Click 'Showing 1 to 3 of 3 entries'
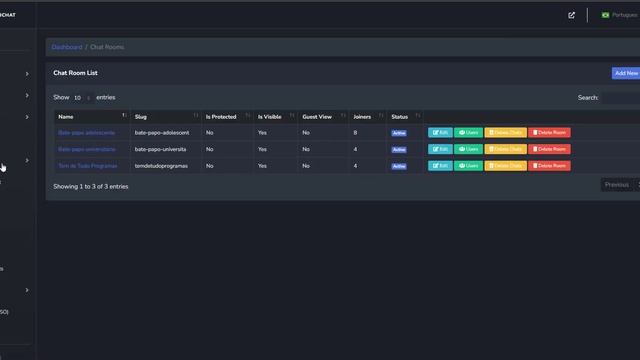This screenshot has height=360, width=640. (x=91, y=187)
